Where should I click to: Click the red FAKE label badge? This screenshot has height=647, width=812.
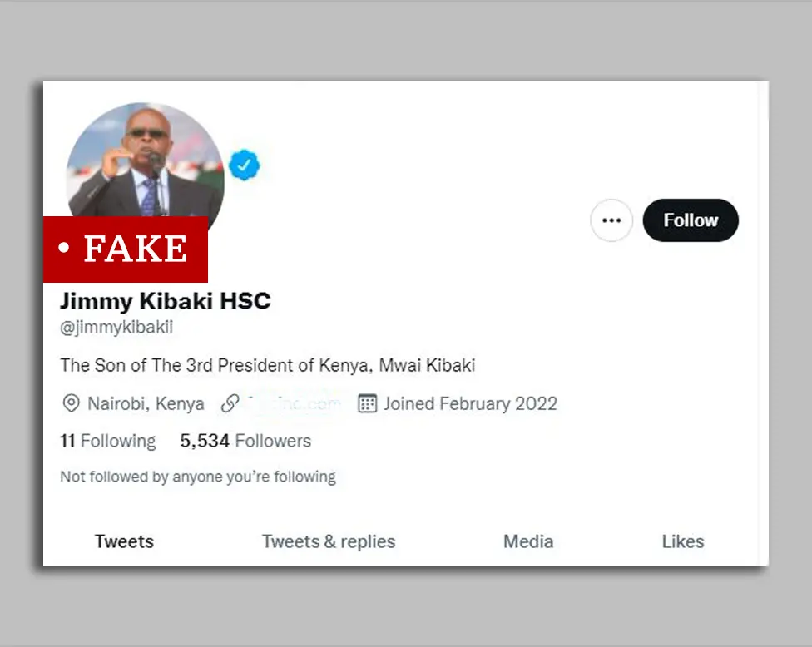pos(125,249)
